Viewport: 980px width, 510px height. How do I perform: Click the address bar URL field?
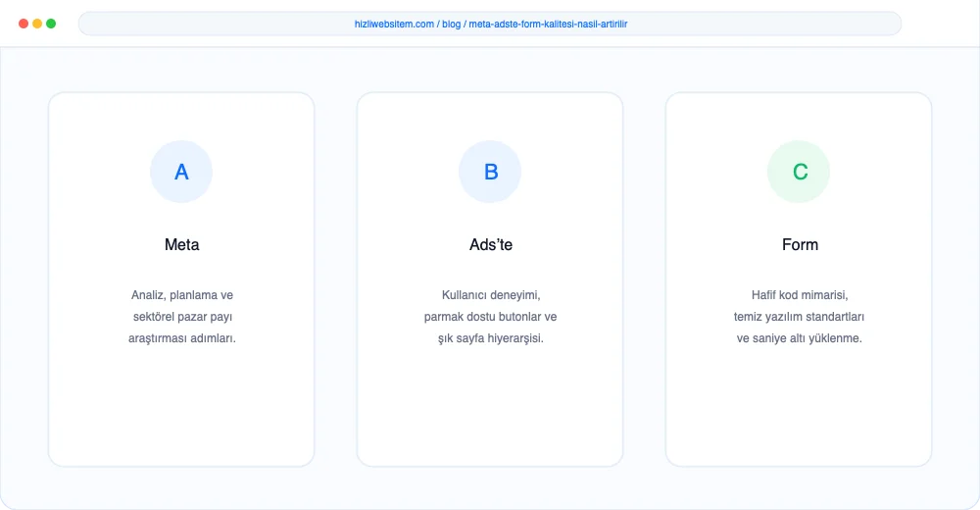pyautogui.click(x=490, y=24)
